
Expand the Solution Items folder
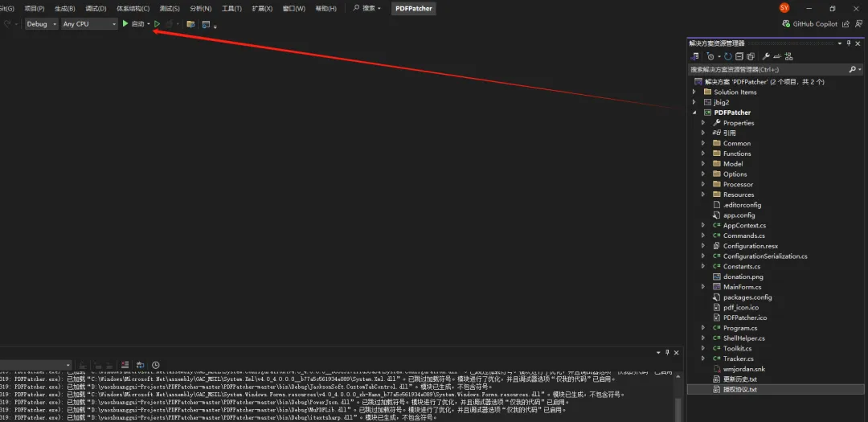click(x=694, y=92)
